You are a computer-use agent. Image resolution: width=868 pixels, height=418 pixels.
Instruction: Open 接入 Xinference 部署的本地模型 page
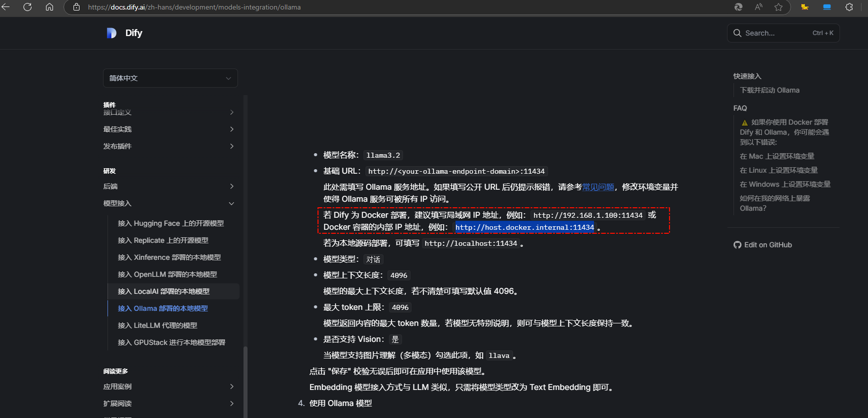[169, 257]
